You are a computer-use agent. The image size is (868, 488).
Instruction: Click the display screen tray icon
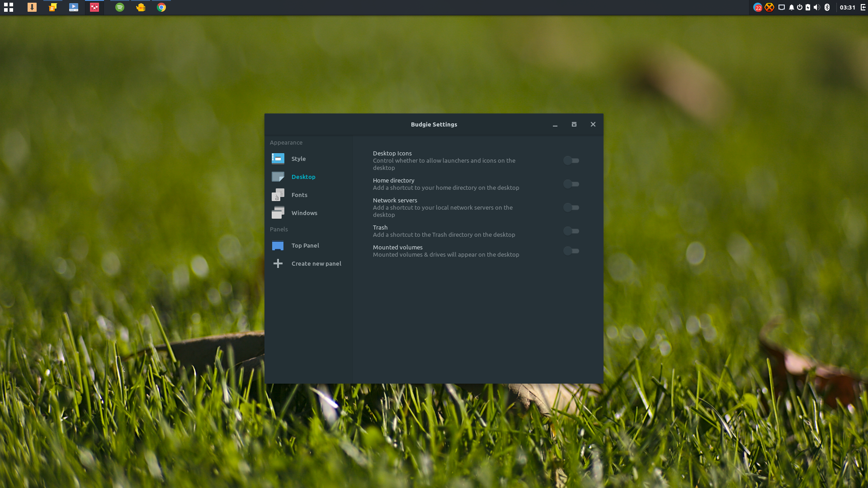pyautogui.click(x=782, y=7)
